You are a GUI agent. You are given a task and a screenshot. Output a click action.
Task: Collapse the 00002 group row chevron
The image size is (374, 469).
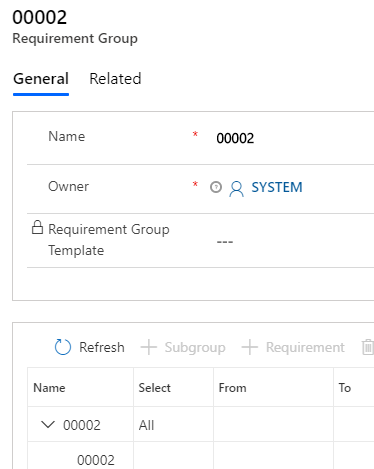click(x=48, y=424)
